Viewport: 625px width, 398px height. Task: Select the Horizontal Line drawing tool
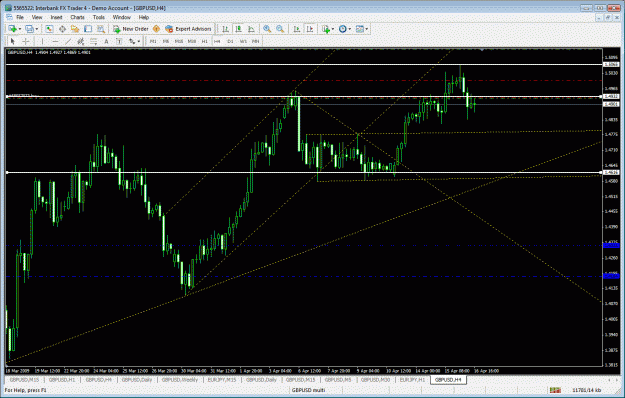(55, 41)
